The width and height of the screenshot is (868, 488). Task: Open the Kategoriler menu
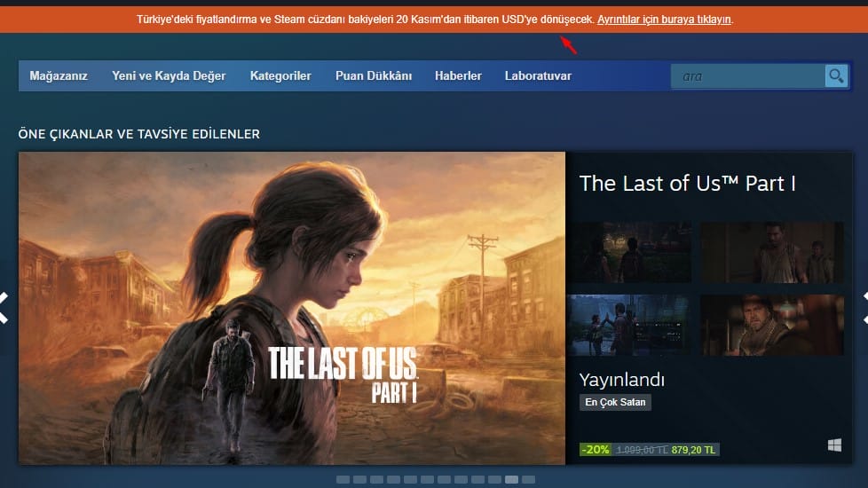coord(280,75)
